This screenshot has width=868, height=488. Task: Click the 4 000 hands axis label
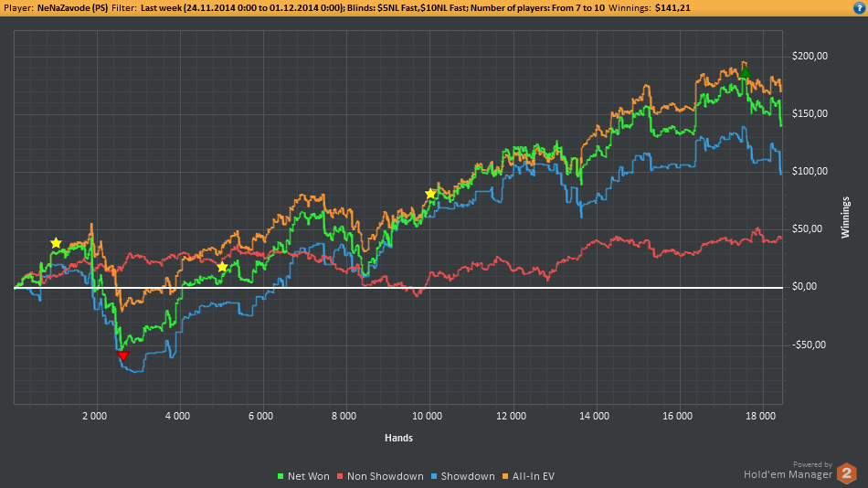tap(177, 416)
